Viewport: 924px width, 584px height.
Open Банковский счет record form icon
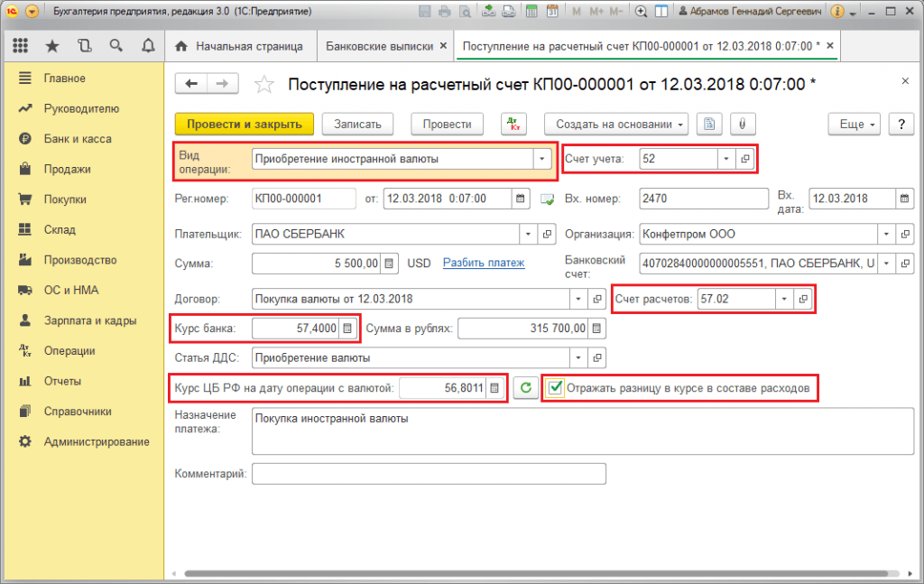pos(904,264)
